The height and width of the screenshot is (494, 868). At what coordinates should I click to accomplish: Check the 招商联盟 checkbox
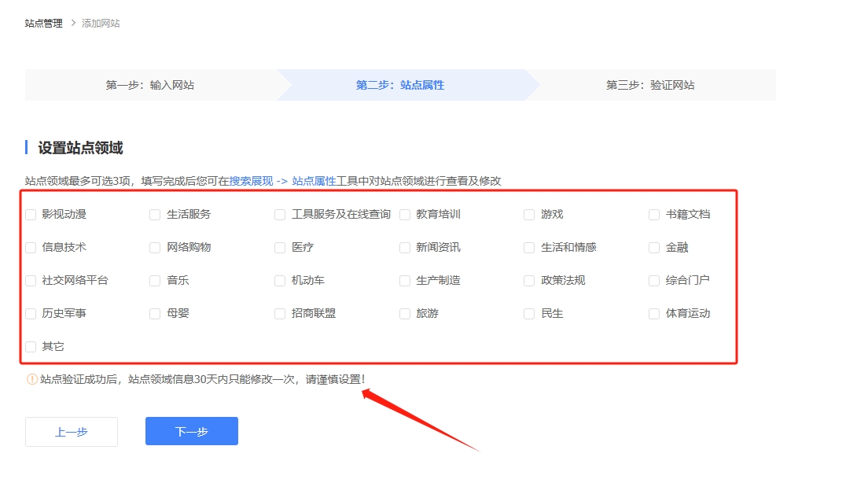[x=280, y=314]
